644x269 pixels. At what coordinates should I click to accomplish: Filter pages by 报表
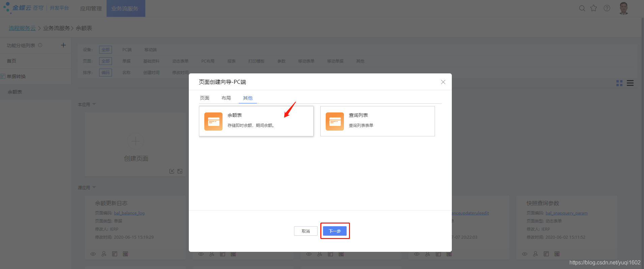tap(231, 61)
